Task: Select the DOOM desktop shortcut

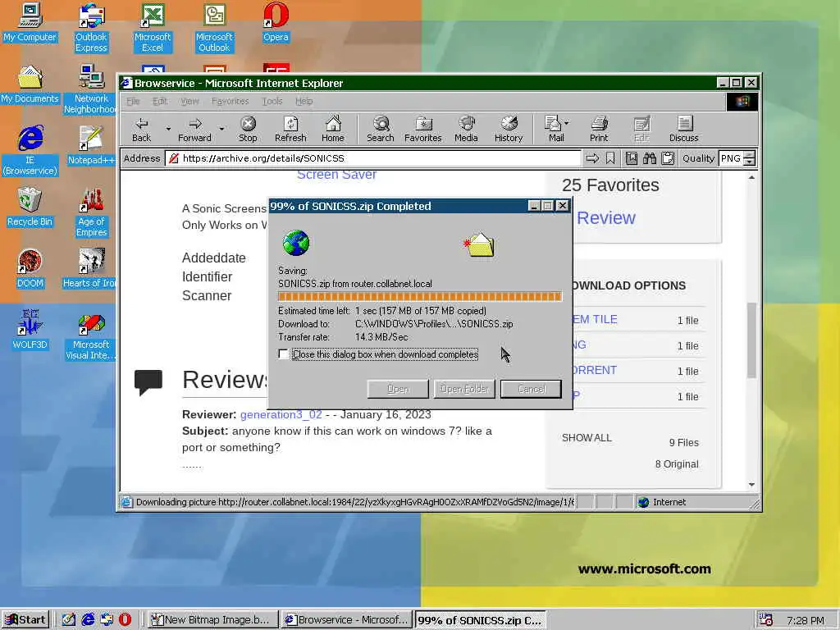Action: click(x=30, y=269)
